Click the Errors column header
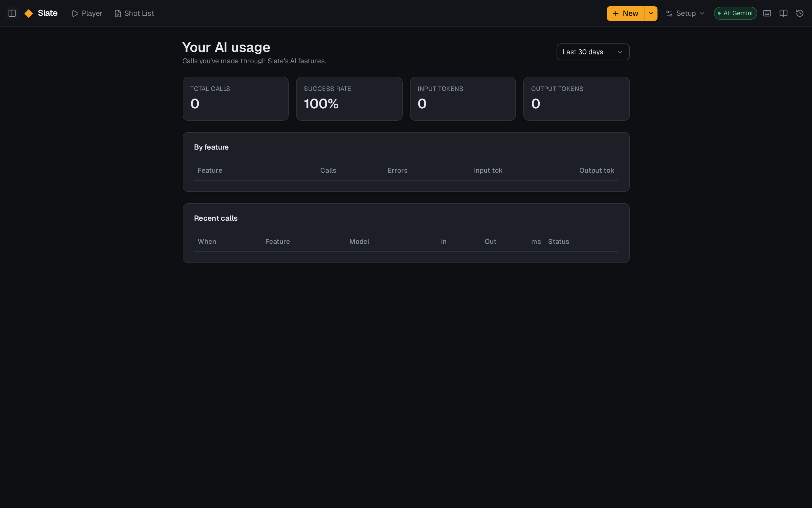Image resolution: width=812 pixels, height=508 pixels. 398,170
